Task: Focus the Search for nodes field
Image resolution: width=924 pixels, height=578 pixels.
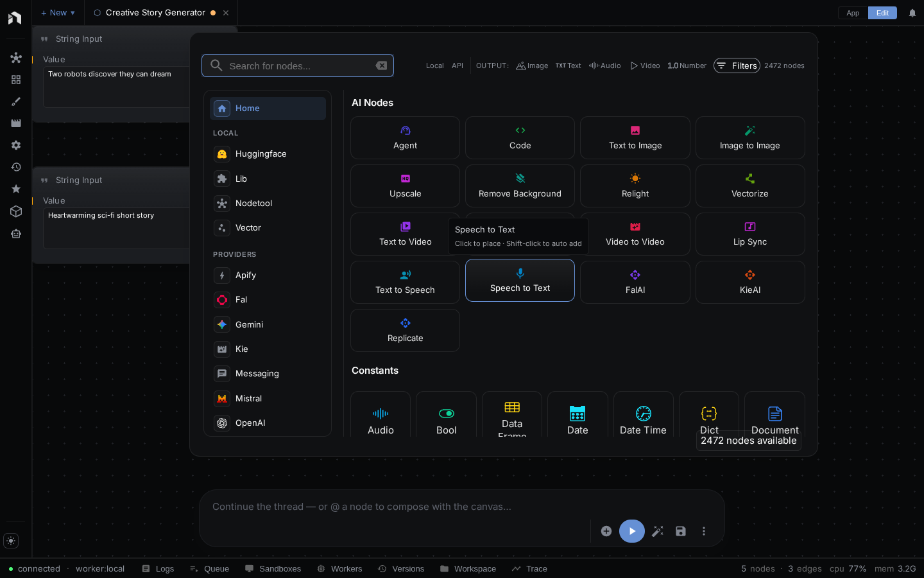Action: point(298,66)
